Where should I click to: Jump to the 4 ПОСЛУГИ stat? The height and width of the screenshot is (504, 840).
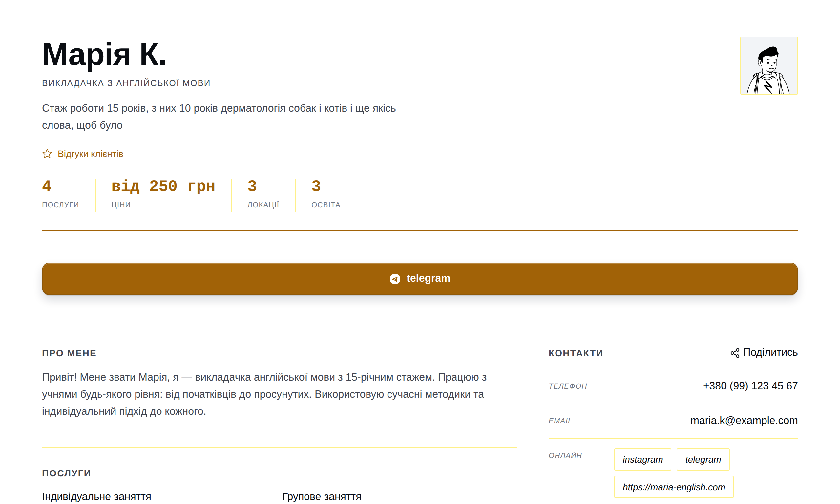pos(60,194)
